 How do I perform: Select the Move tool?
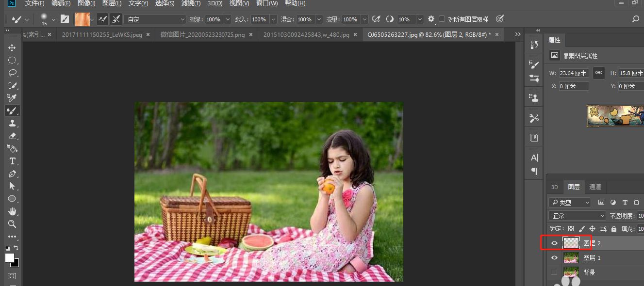12,48
